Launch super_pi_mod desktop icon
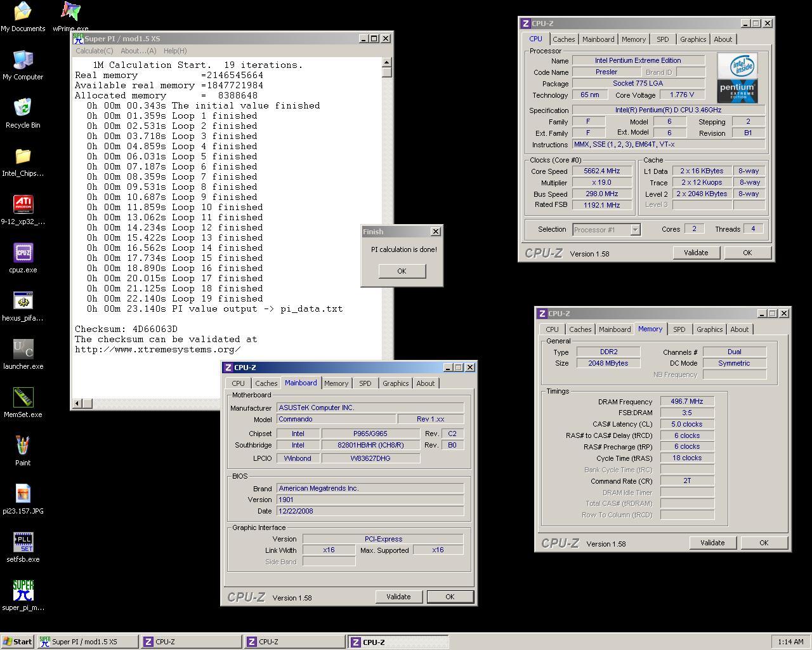The width and height of the screenshot is (812, 650). (23, 595)
